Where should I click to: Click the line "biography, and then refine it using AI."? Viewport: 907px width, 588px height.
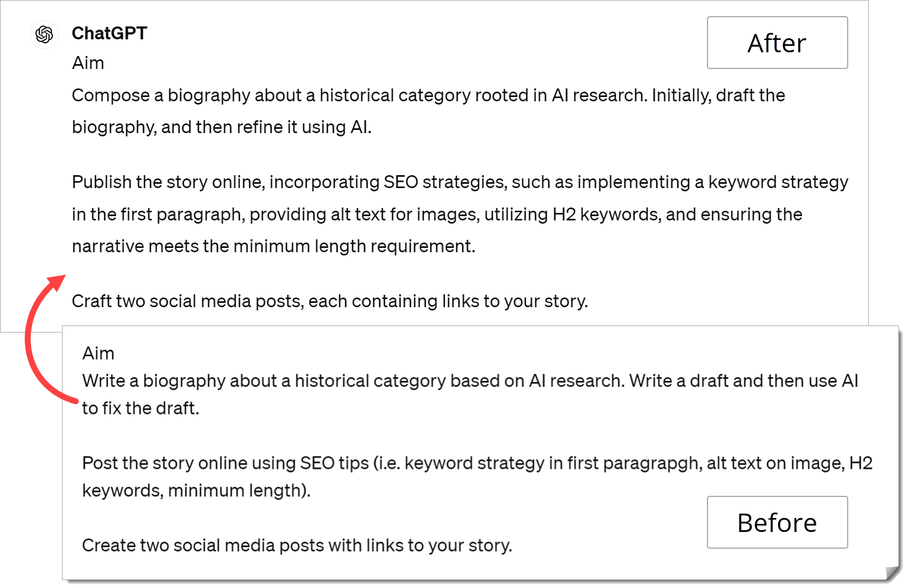click(x=222, y=127)
